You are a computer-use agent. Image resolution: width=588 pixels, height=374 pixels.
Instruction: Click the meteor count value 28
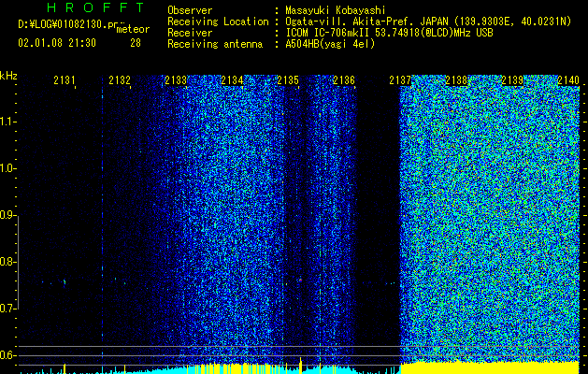point(136,43)
